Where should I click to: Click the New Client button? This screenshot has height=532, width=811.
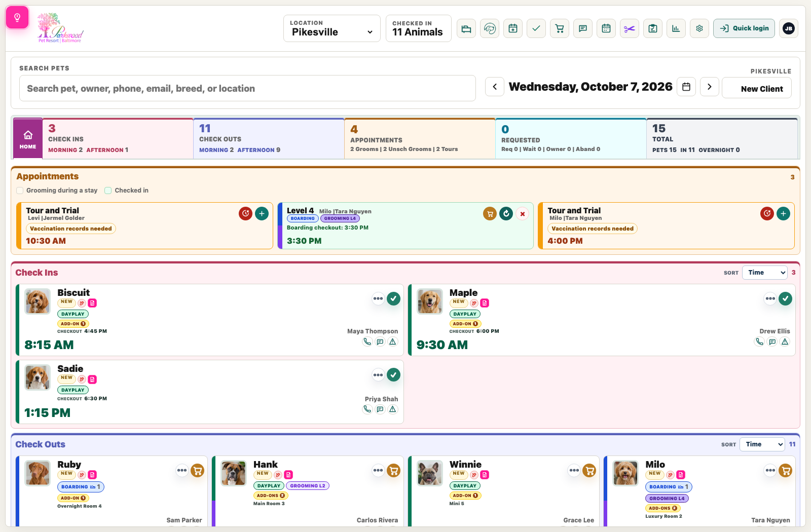point(757,88)
